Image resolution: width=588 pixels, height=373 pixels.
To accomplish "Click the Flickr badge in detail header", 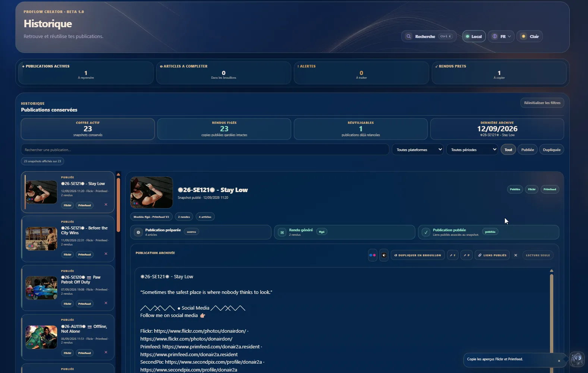I will tap(532, 189).
